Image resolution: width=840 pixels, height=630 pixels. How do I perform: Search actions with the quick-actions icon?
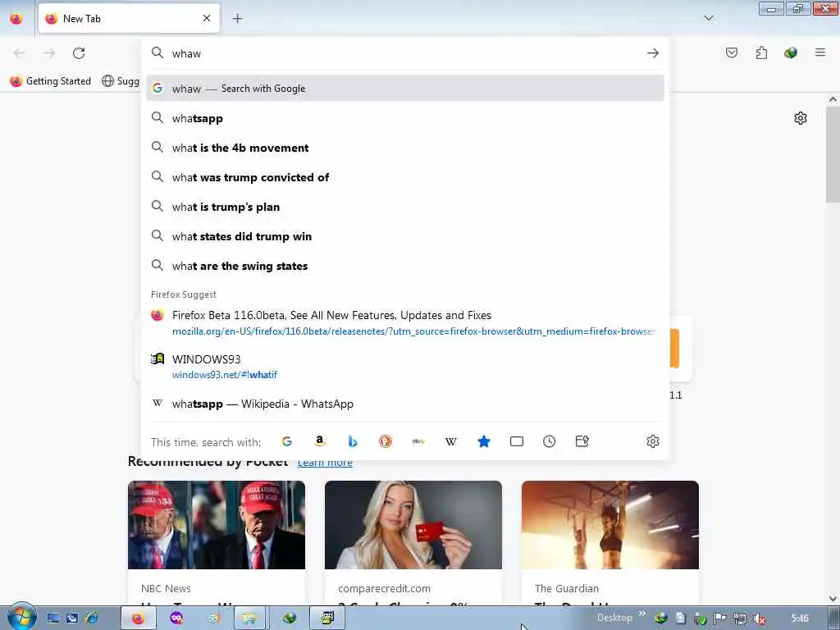(x=582, y=441)
